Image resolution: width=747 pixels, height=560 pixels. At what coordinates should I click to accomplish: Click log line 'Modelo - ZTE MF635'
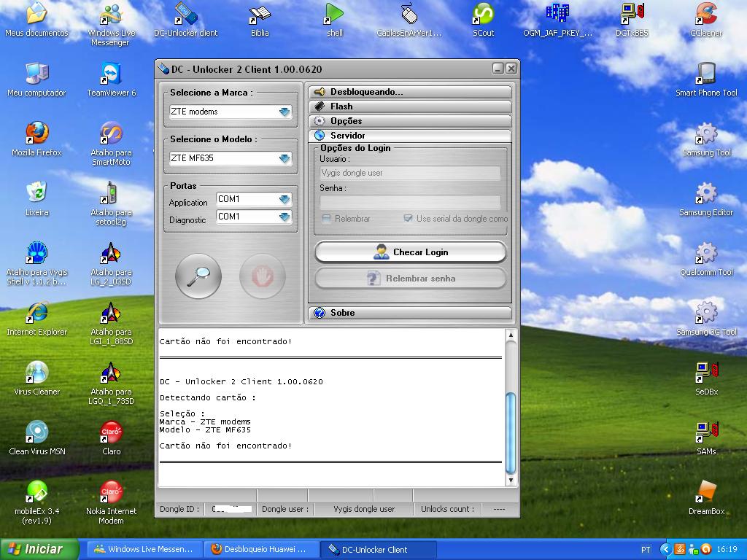coord(205,429)
